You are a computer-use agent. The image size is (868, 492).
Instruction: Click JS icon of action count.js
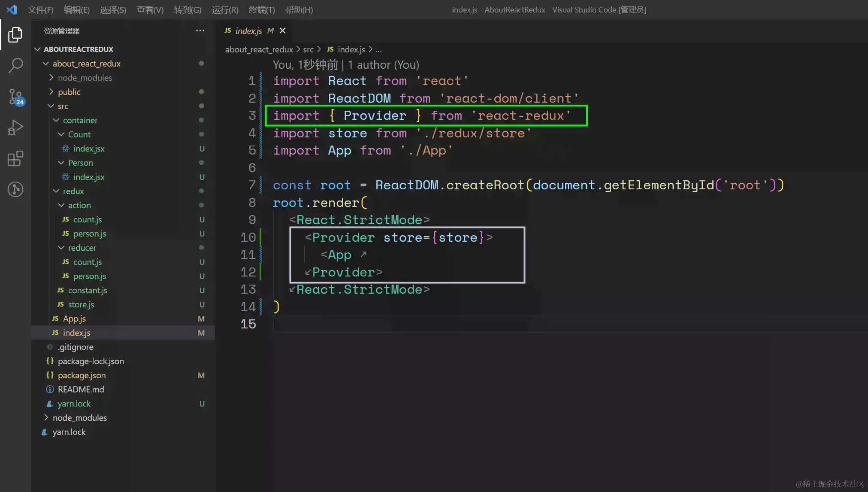pyautogui.click(x=66, y=219)
